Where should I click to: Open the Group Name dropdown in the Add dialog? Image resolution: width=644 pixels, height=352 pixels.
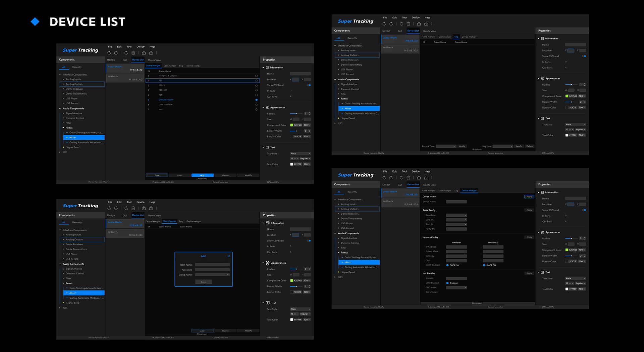click(212, 275)
